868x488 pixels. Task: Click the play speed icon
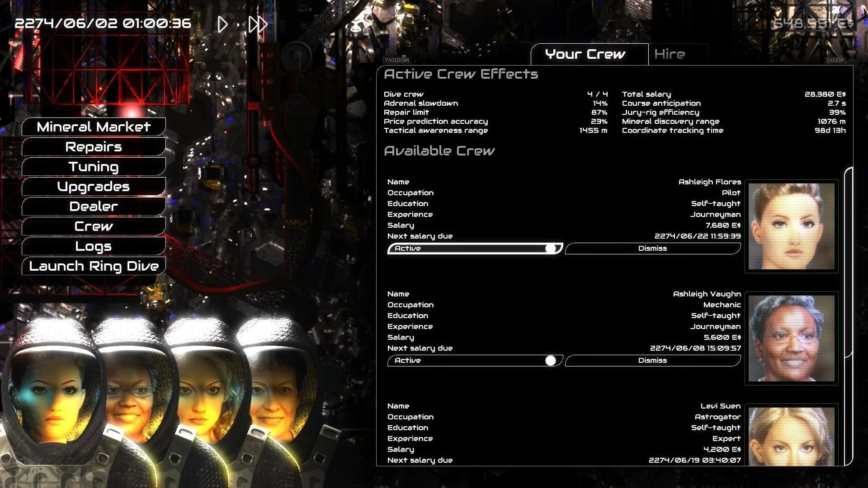[222, 24]
